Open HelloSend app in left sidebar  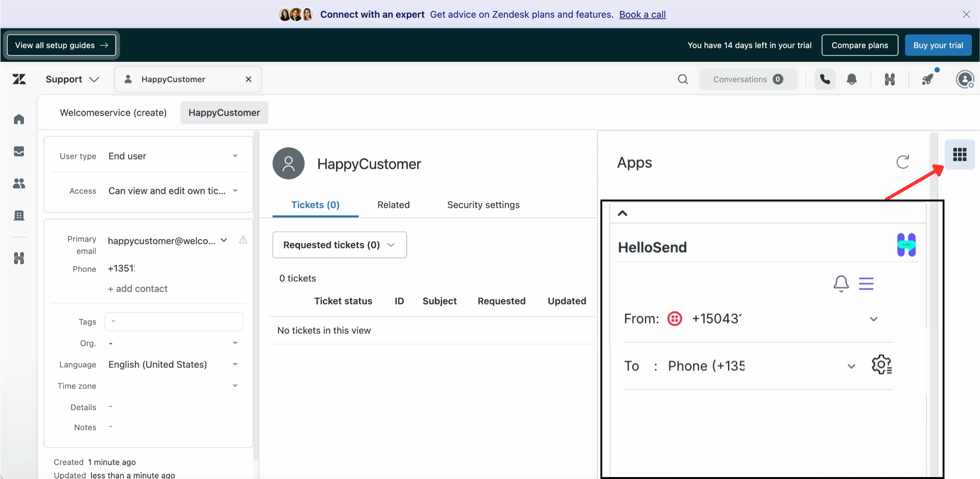point(19,258)
